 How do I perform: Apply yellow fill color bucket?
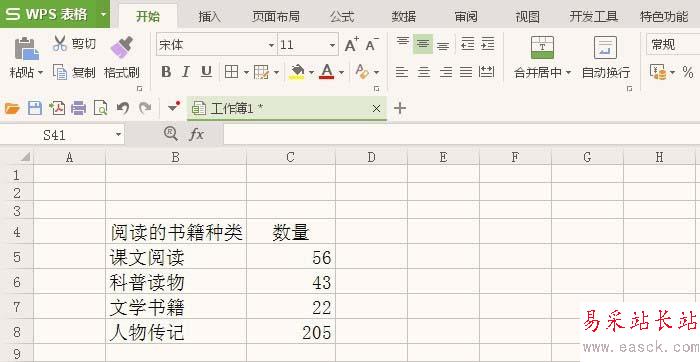tap(296, 71)
